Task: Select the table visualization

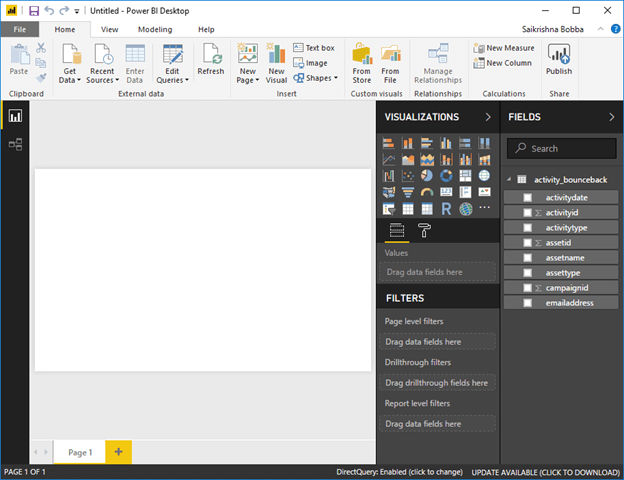Action: coord(408,209)
